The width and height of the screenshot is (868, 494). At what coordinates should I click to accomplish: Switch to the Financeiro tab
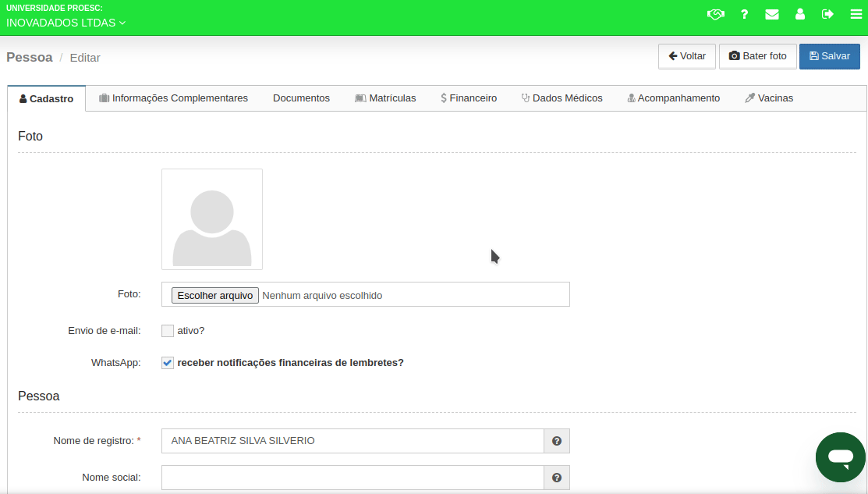468,98
